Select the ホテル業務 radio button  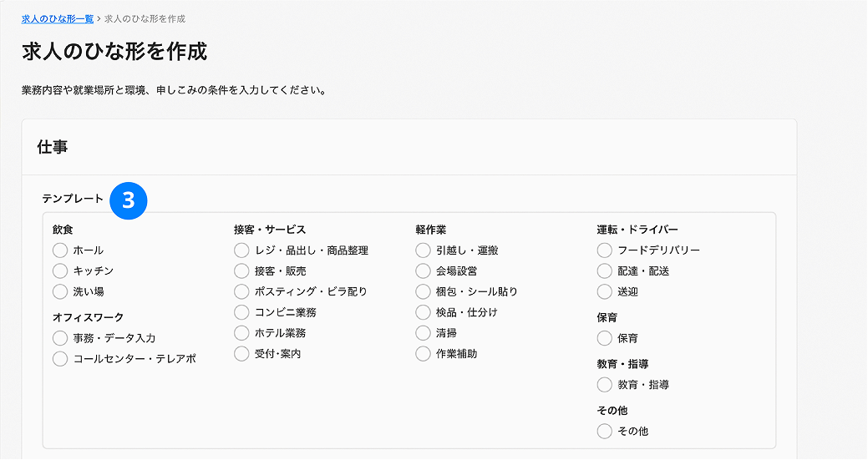(x=241, y=333)
